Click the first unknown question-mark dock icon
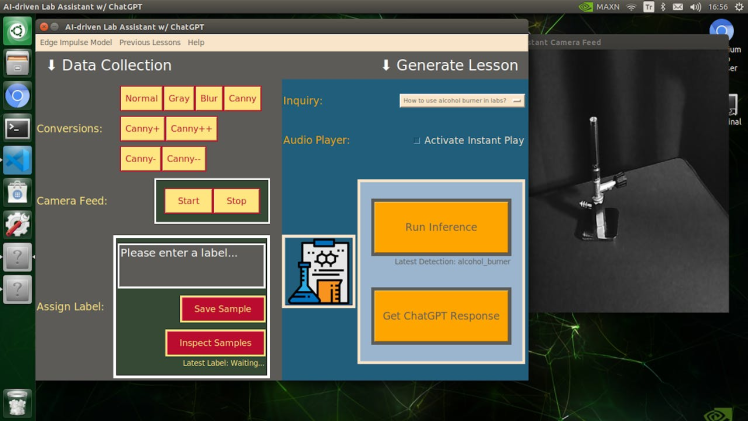Image resolution: width=748 pixels, height=421 pixels. (18, 257)
